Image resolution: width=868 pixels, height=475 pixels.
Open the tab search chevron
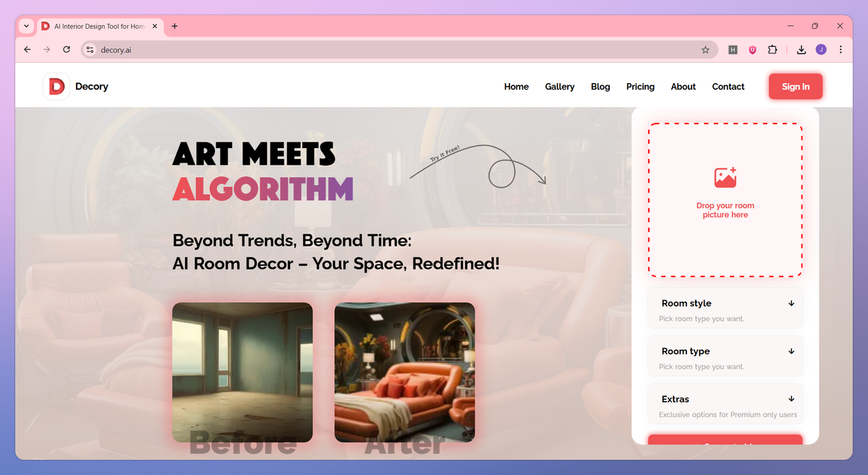point(26,26)
